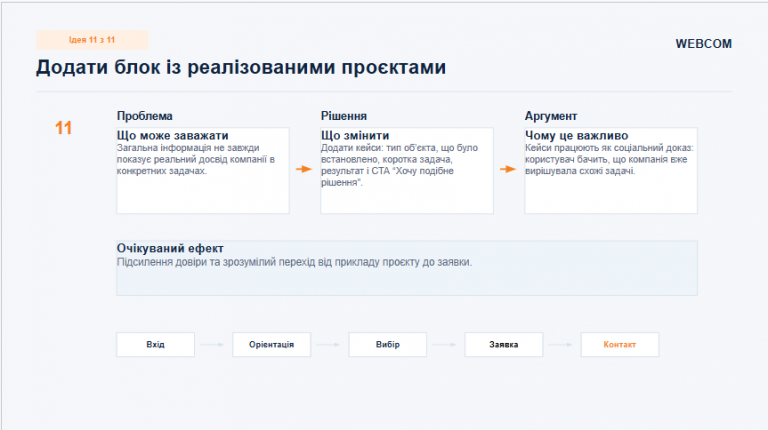This screenshot has height=430, width=768.
Task: Select the Орієнтація step box
Action: click(271, 344)
